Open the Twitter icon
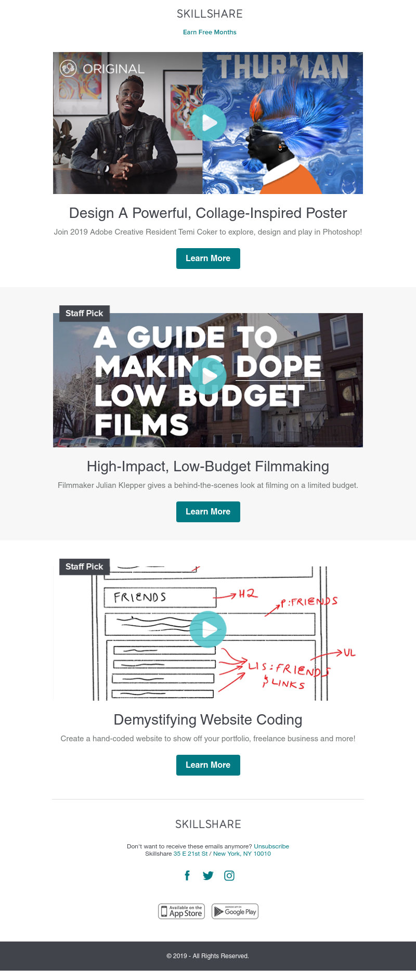The width and height of the screenshot is (416, 980). pyautogui.click(x=208, y=875)
